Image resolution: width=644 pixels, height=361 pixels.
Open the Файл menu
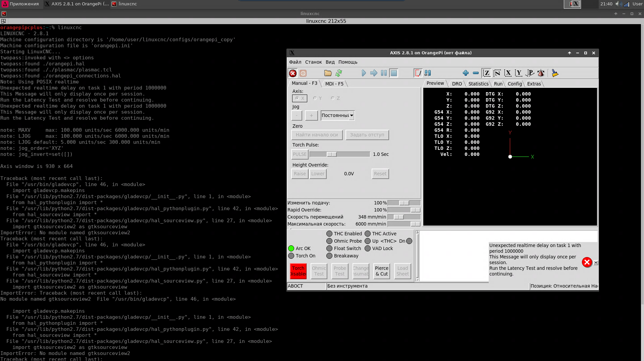[295, 62]
